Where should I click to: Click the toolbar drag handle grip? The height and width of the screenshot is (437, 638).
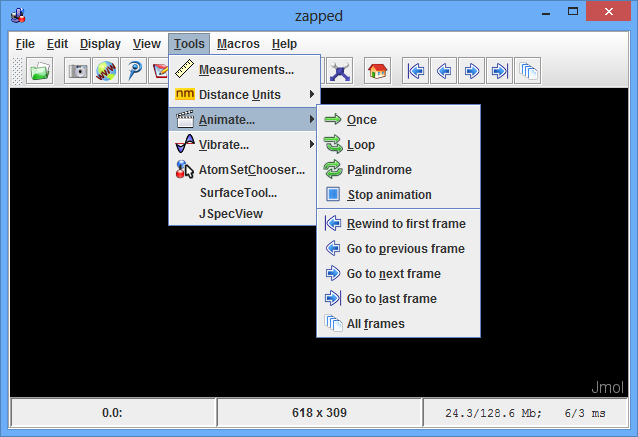17,71
